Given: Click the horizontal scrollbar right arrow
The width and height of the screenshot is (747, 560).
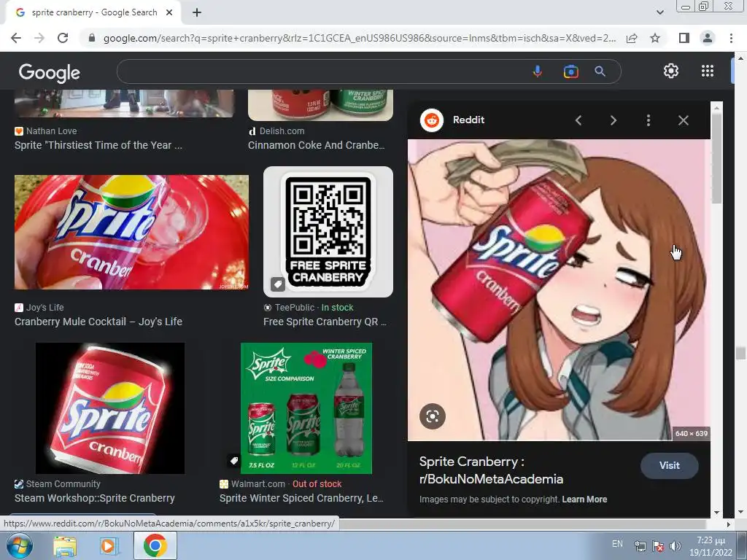Looking at the screenshot, I should [x=728, y=524].
